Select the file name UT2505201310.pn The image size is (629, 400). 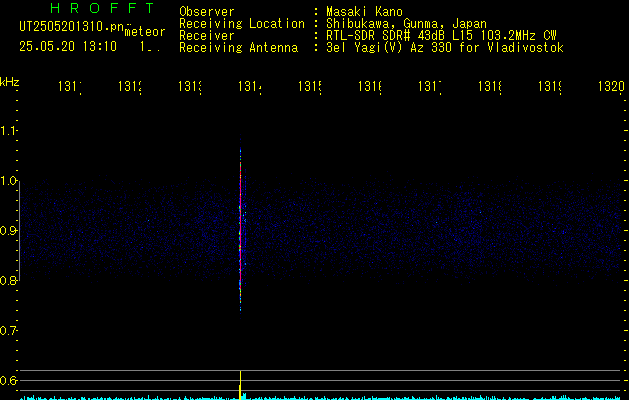point(71,27)
